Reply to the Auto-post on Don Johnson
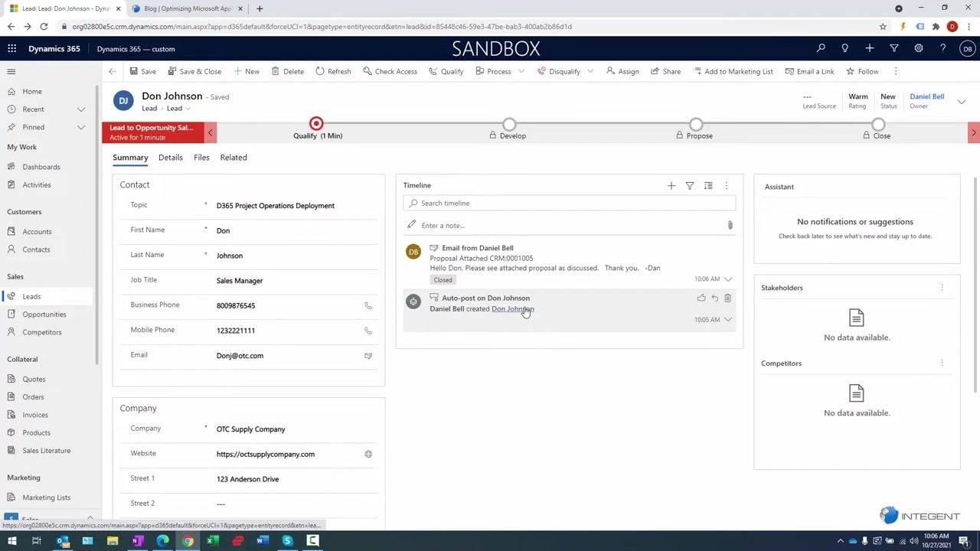The image size is (980, 551). tap(715, 298)
